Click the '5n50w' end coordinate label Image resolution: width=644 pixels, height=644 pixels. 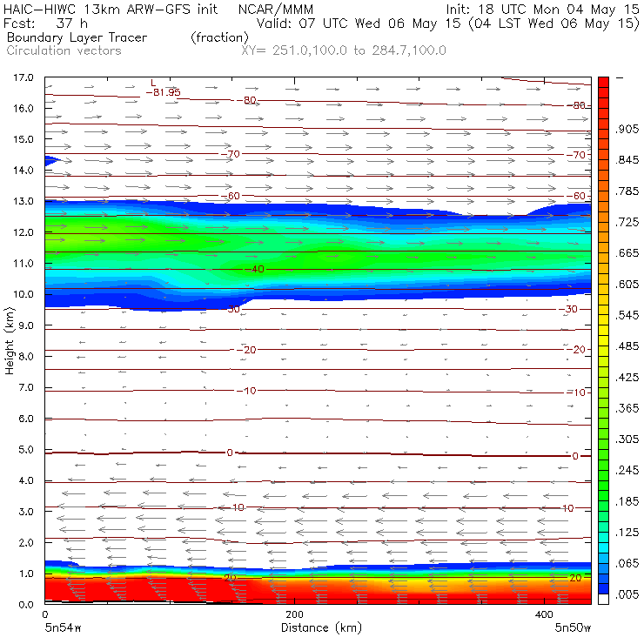point(573,628)
